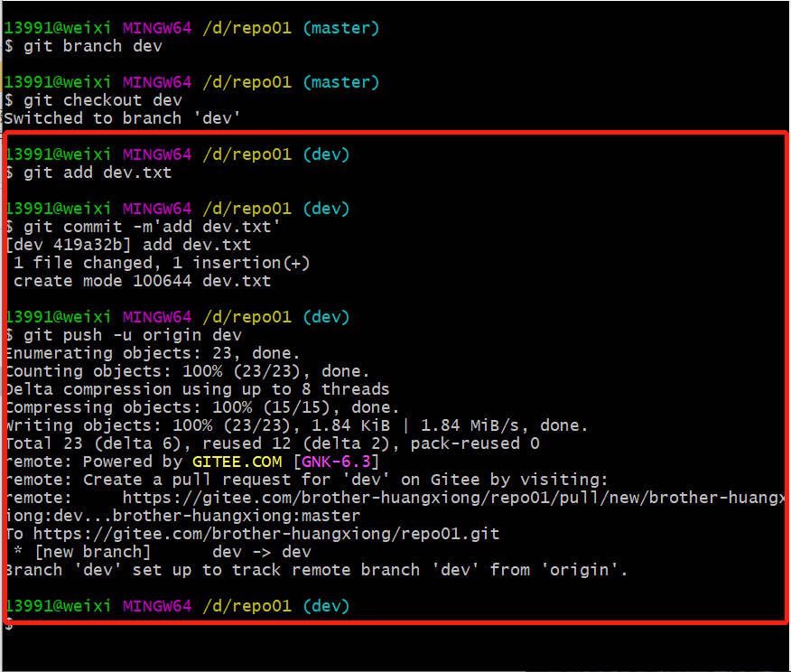The height and width of the screenshot is (672, 791).
Task: Open the gitee.com repo01.git URL
Action: click(266, 535)
